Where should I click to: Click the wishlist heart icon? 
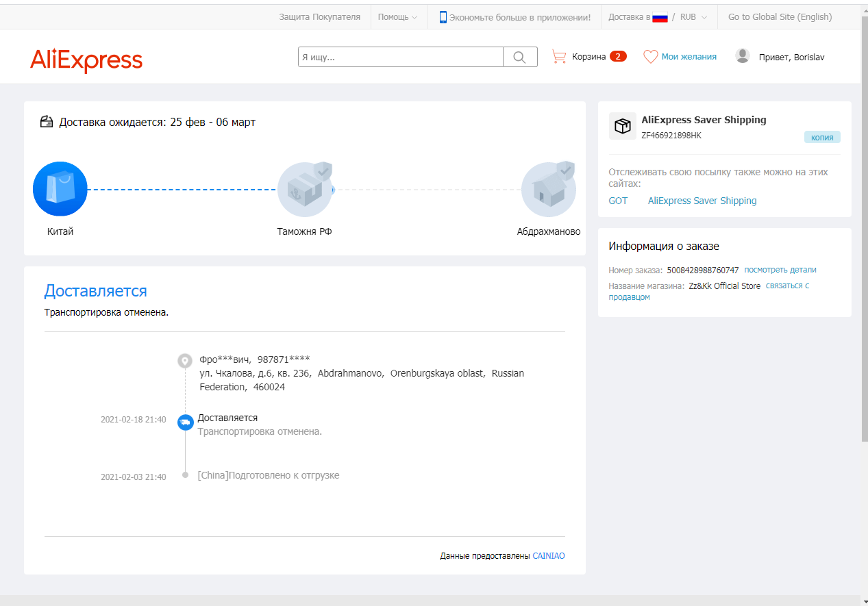[650, 57]
